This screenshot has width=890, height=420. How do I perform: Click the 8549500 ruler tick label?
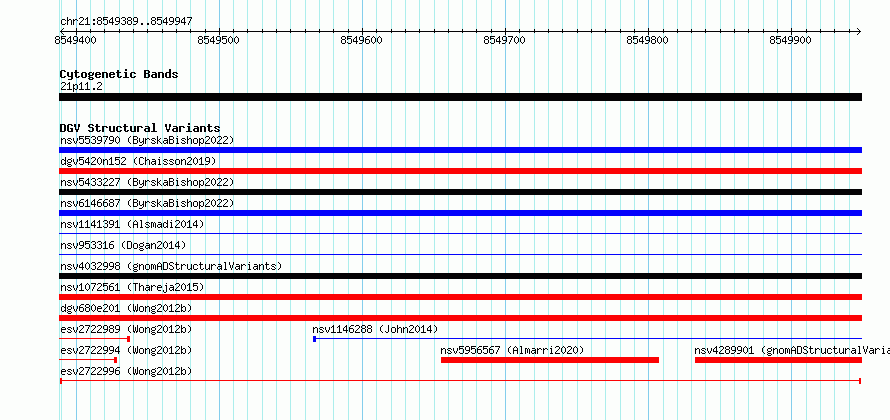219,40
